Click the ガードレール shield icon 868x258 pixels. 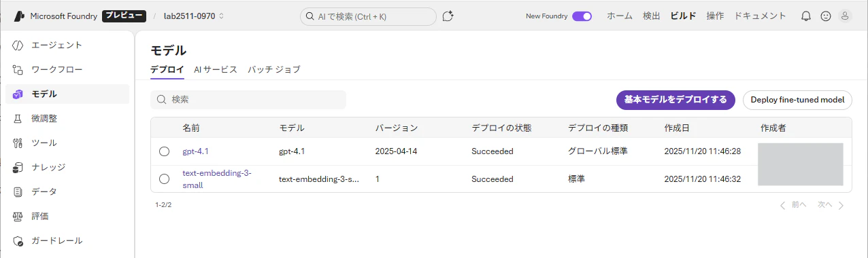point(18,241)
